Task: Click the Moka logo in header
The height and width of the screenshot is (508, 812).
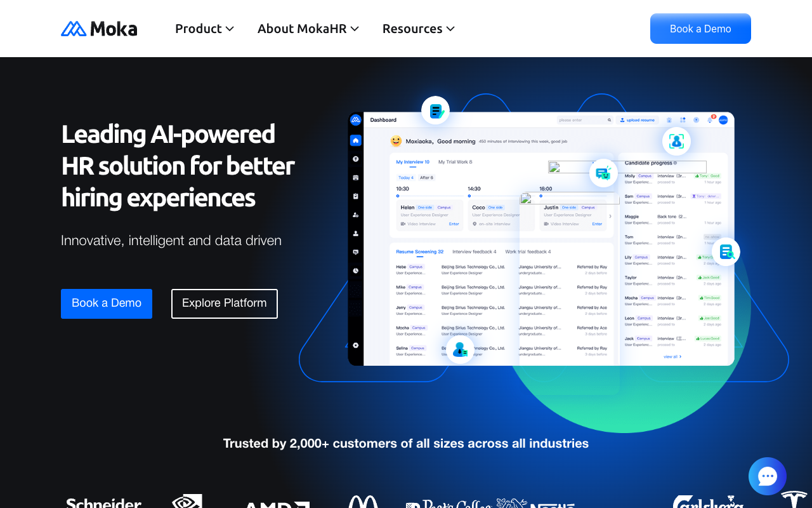Action: pyautogui.click(x=99, y=29)
